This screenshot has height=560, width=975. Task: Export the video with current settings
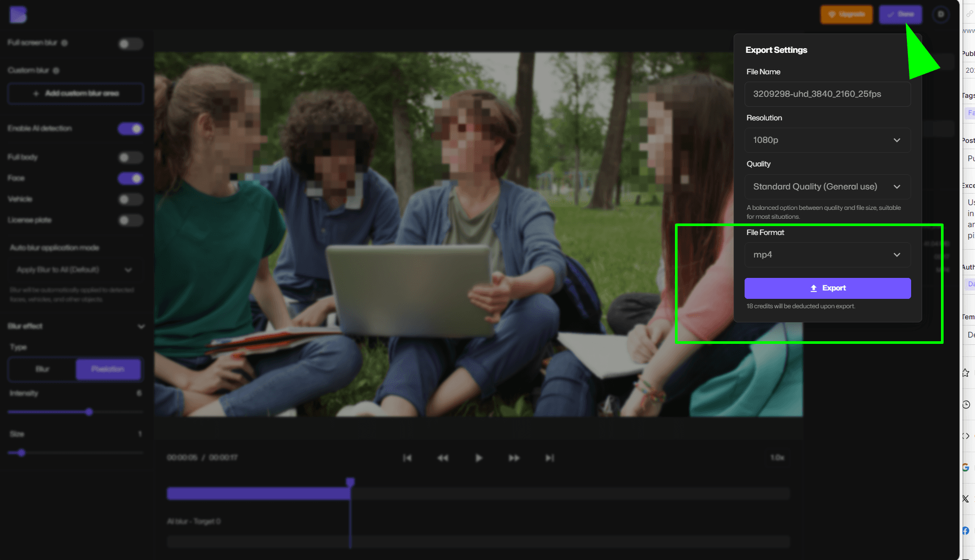(827, 288)
